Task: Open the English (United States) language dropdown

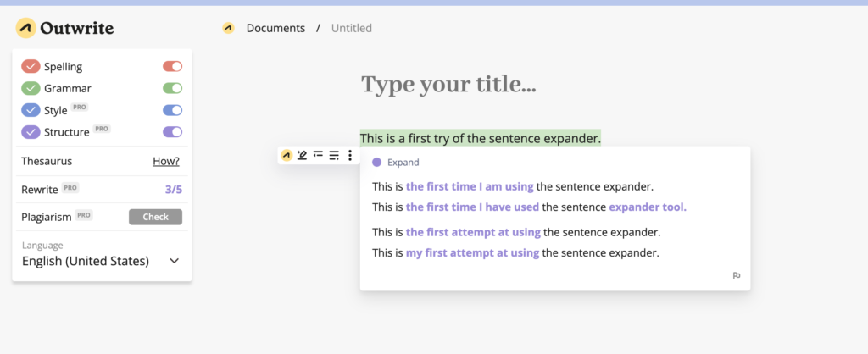Action: point(102,261)
